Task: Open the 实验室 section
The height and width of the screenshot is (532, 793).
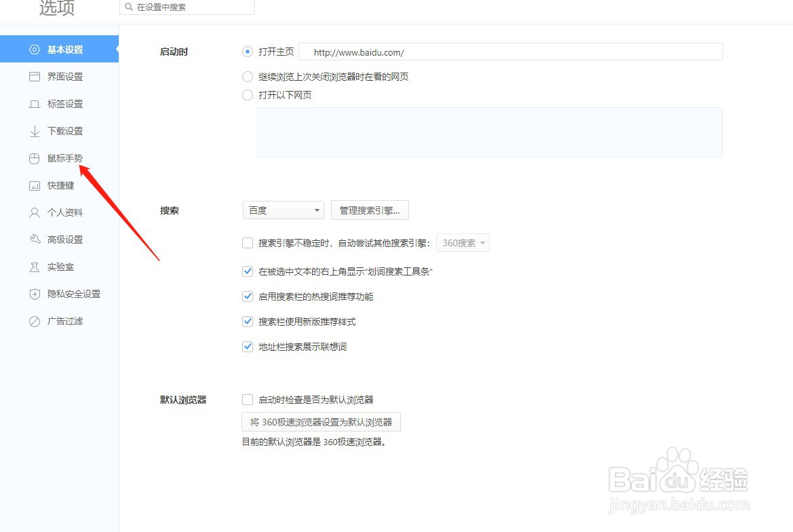Action: click(x=34, y=266)
